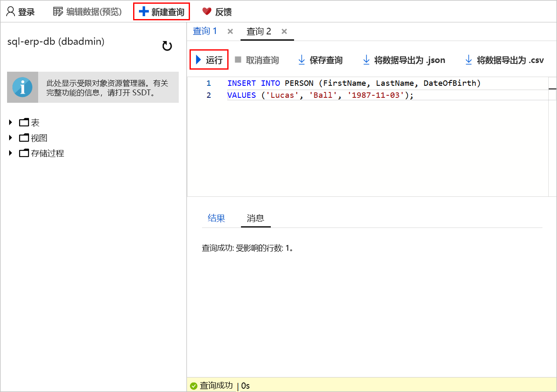Click the .json export arrow icon
The height and width of the screenshot is (392, 557).
[366, 60]
